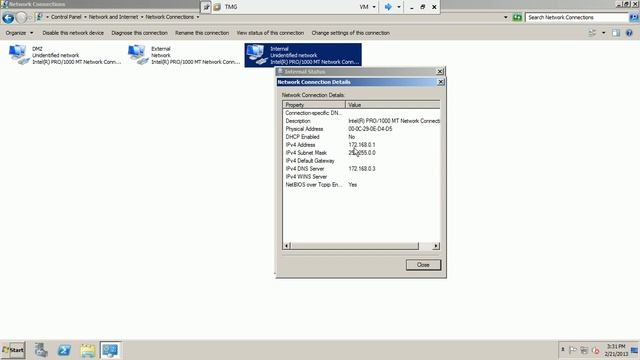Click View status of this connection

coord(270,33)
